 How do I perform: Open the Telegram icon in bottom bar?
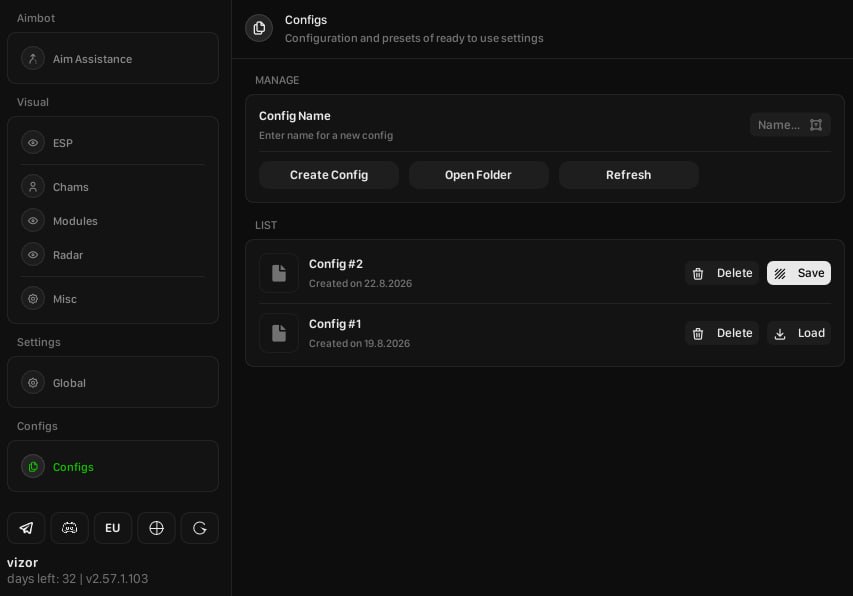pos(26,527)
